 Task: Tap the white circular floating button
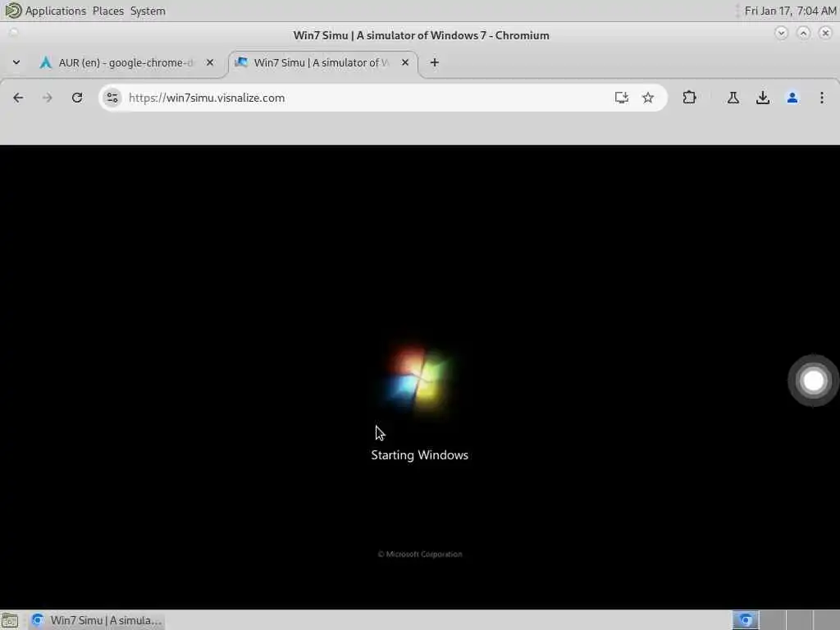pos(813,381)
